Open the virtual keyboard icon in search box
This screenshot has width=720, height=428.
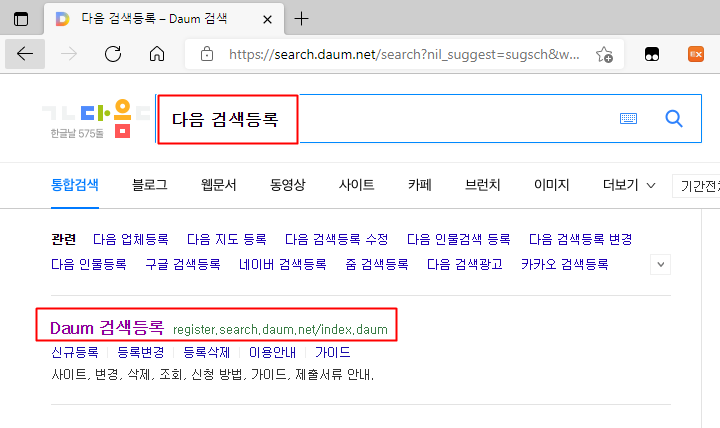[628, 118]
